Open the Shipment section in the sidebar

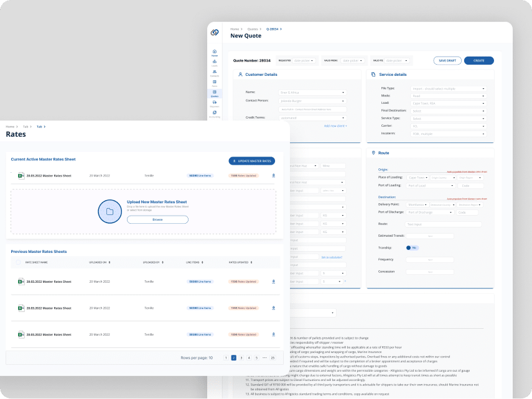(x=215, y=103)
